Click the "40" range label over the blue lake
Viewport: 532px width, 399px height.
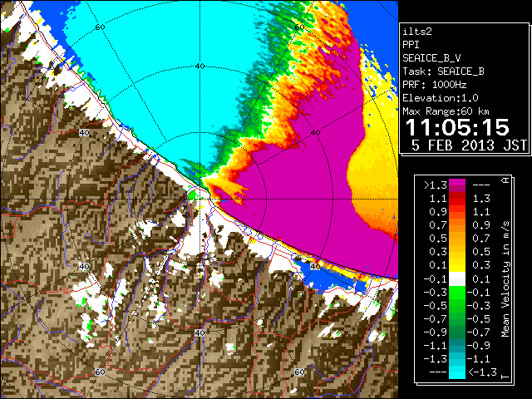[x=315, y=266]
